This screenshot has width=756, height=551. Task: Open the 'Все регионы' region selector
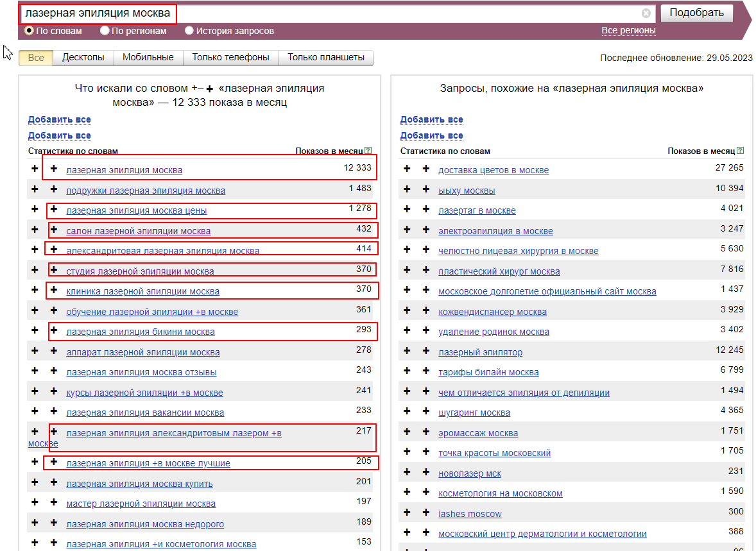(x=628, y=30)
